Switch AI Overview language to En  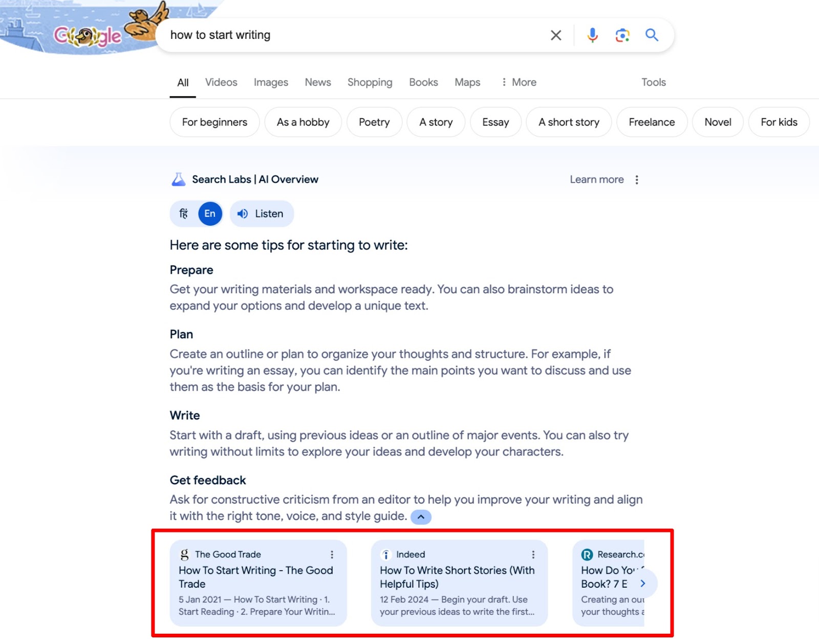coord(210,214)
